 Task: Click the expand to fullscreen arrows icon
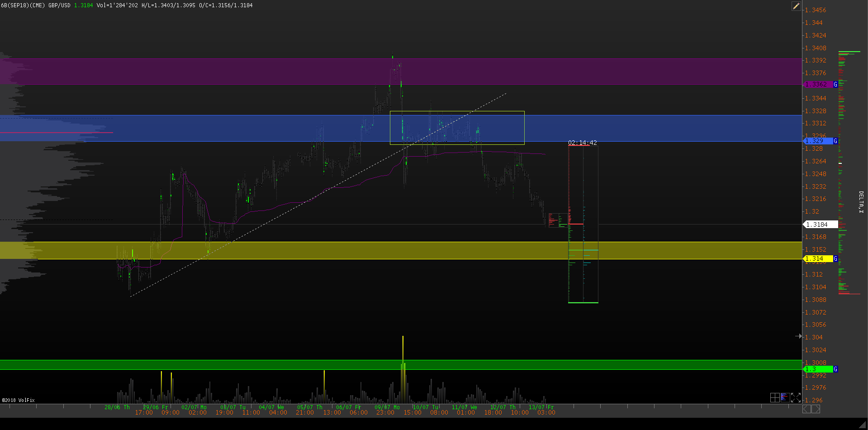point(796,397)
